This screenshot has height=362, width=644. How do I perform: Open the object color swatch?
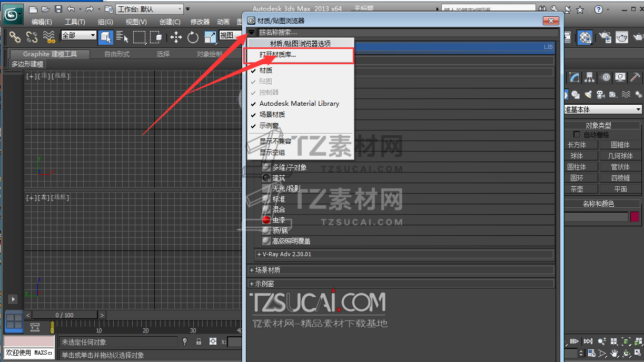(635, 216)
